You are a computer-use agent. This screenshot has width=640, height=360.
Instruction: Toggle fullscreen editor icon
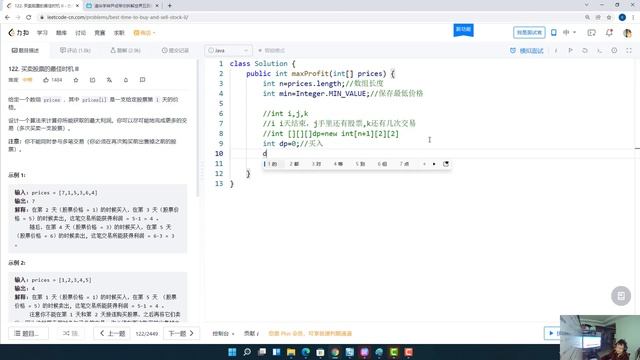click(x=629, y=51)
